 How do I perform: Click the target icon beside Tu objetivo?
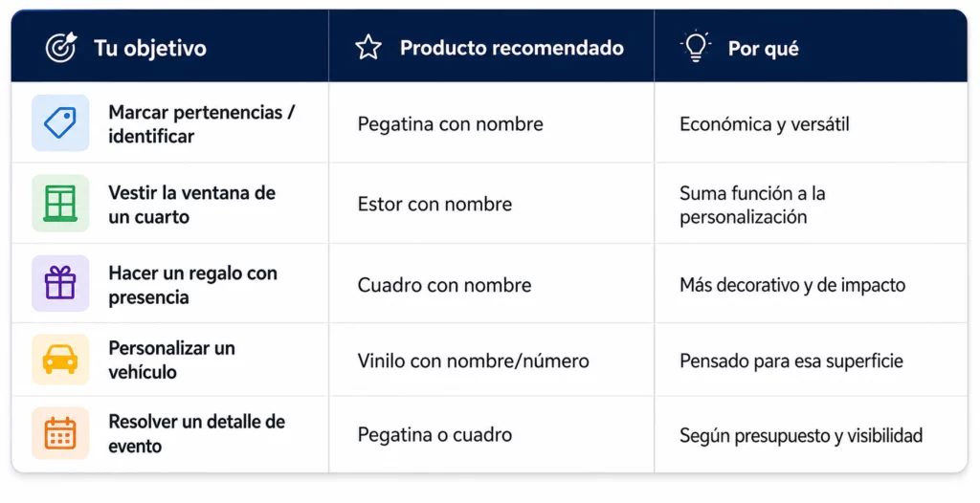click(x=61, y=48)
